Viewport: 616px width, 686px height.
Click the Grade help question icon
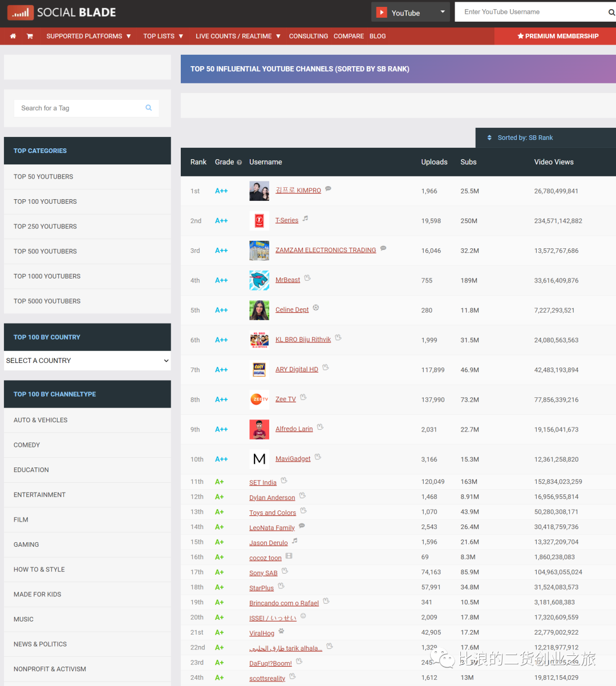[239, 163]
